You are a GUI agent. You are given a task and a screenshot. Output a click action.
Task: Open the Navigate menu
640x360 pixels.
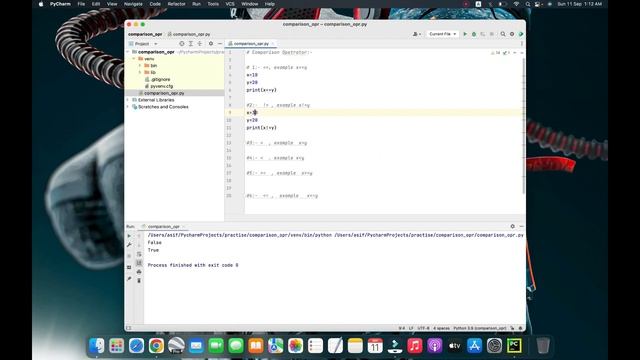click(x=133, y=4)
